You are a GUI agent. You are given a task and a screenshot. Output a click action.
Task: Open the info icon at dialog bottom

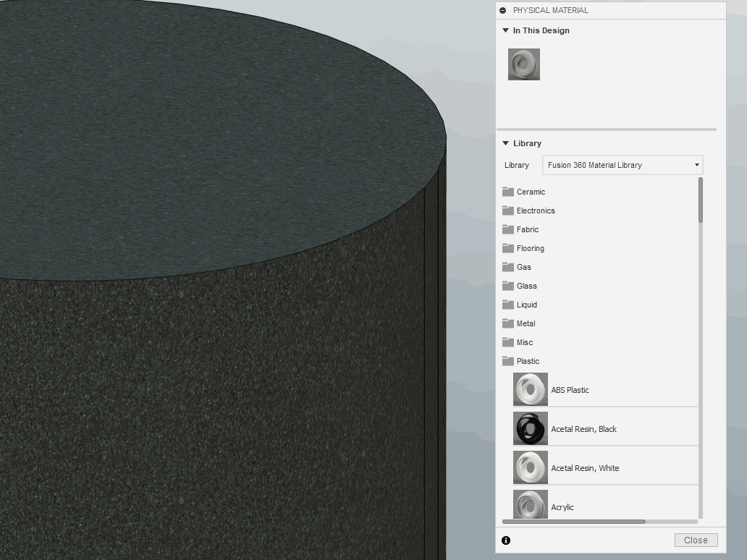pos(506,540)
